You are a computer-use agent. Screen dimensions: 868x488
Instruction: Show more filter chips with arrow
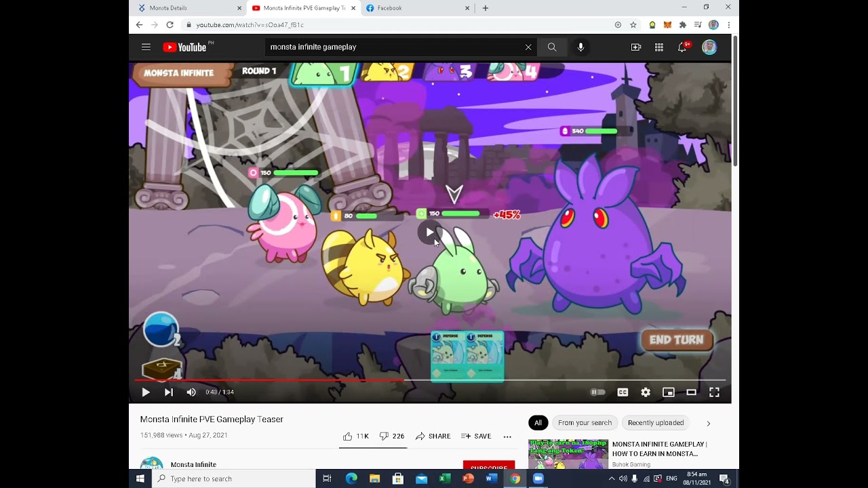click(x=709, y=423)
